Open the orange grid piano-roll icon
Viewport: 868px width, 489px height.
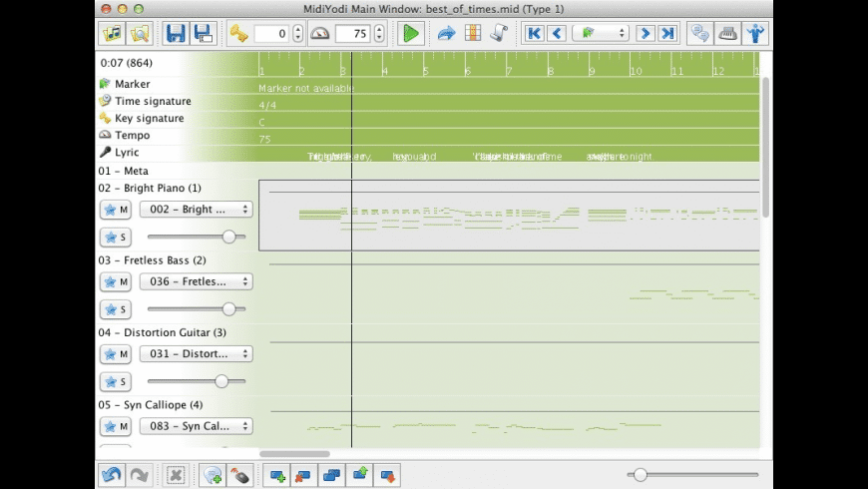click(x=473, y=33)
